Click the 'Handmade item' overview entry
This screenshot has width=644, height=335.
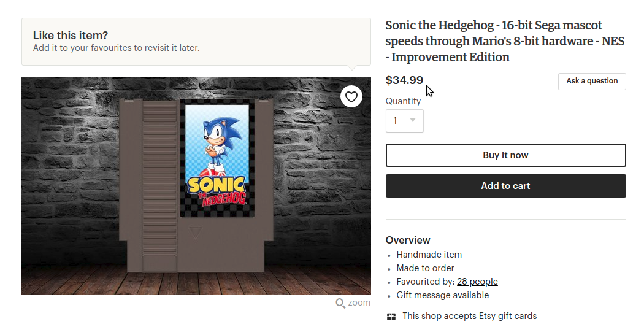(x=429, y=255)
